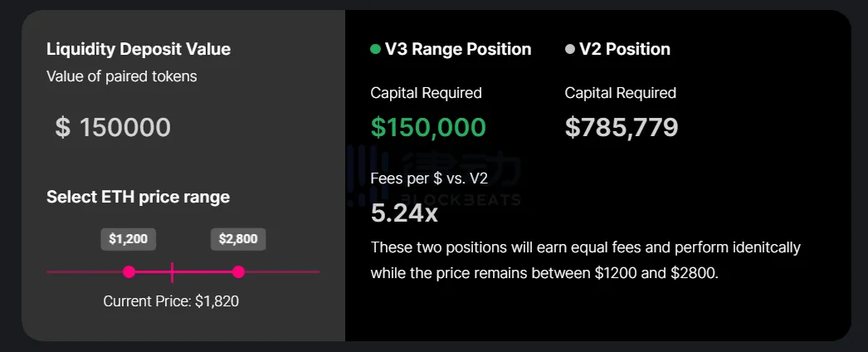Click the $785,779 V2 capital value

[622, 127]
